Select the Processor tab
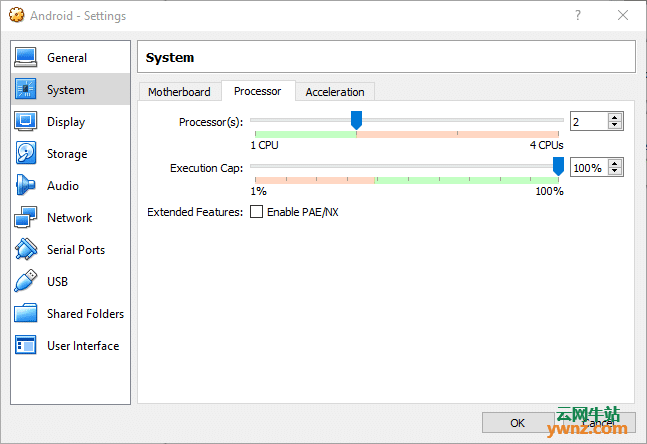 (258, 91)
